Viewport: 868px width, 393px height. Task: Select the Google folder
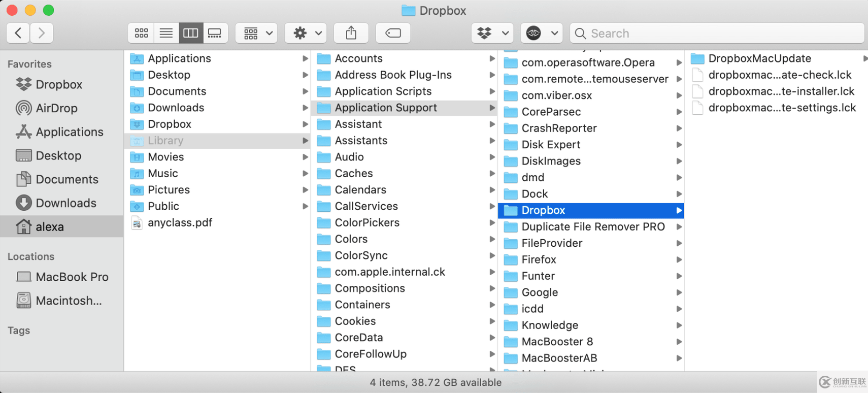click(x=591, y=292)
